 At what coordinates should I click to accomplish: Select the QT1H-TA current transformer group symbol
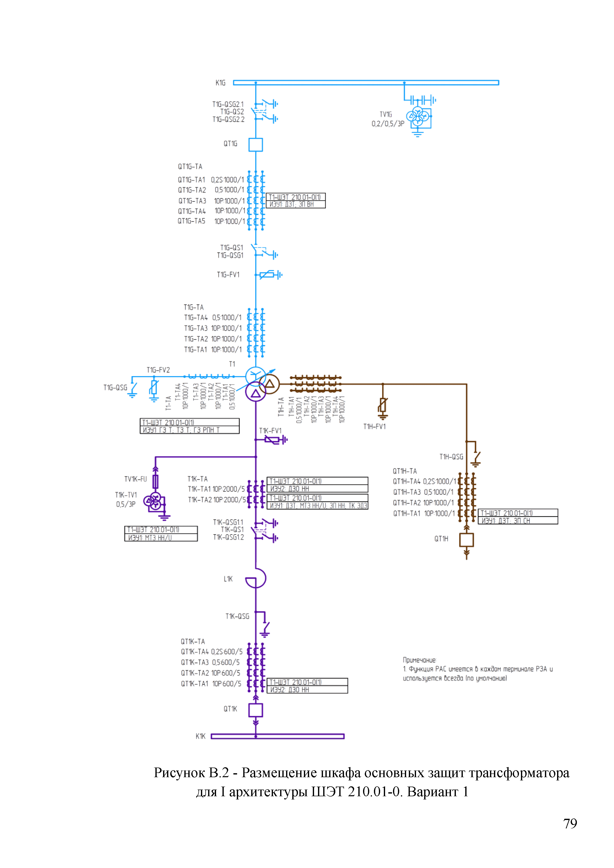[x=467, y=497]
